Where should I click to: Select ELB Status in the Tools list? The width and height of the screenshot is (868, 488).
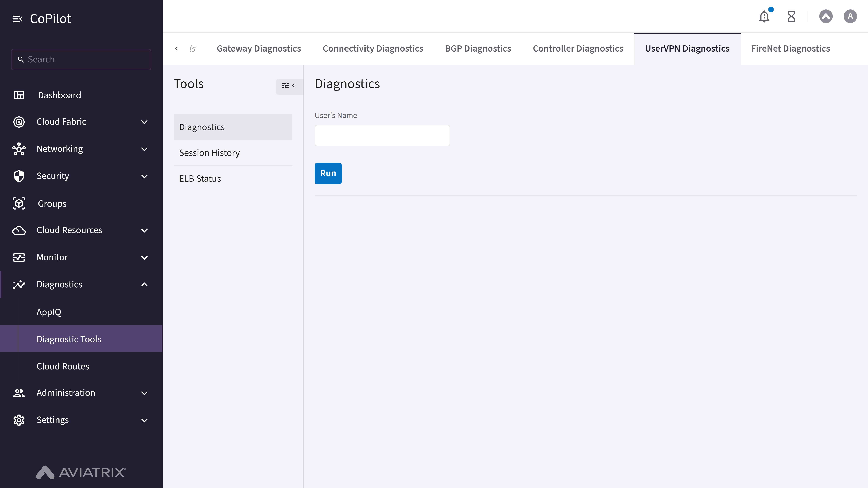pyautogui.click(x=233, y=178)
